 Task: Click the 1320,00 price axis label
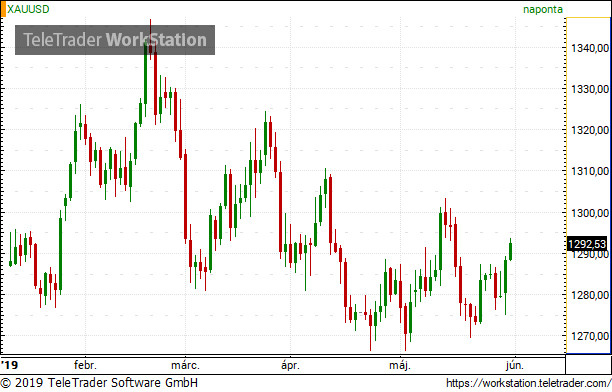tap(590, 130)
